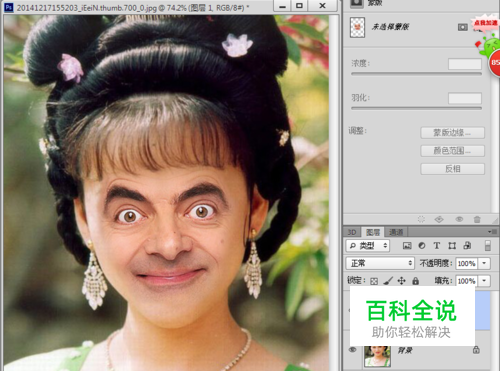Click the Background layer lock icon

(476, 350)
